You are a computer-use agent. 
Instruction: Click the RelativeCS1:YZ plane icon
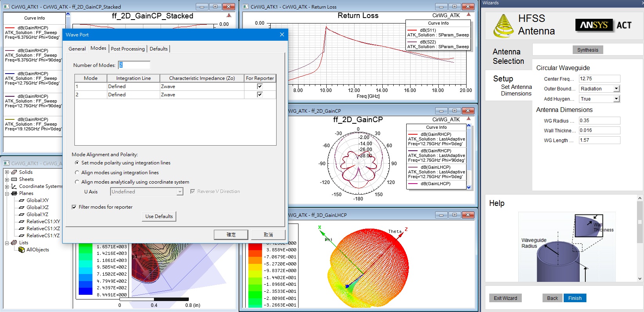coord(22,236)
